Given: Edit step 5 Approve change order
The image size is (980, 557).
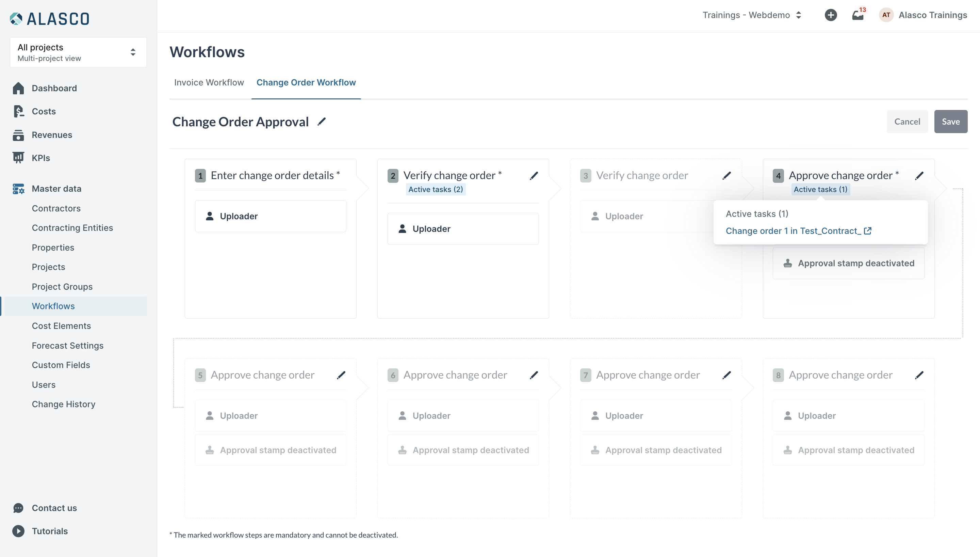Looking at the screenshot, I should (341, 375).
